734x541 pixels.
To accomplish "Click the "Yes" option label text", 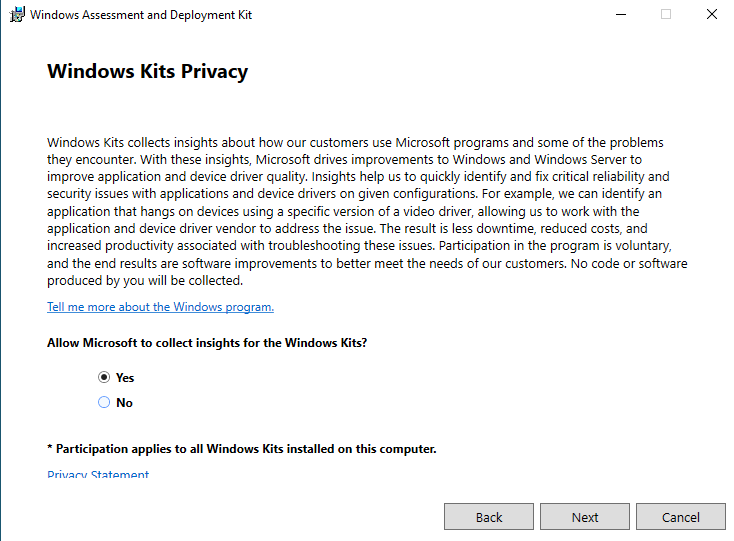I will tap(125, 378).
